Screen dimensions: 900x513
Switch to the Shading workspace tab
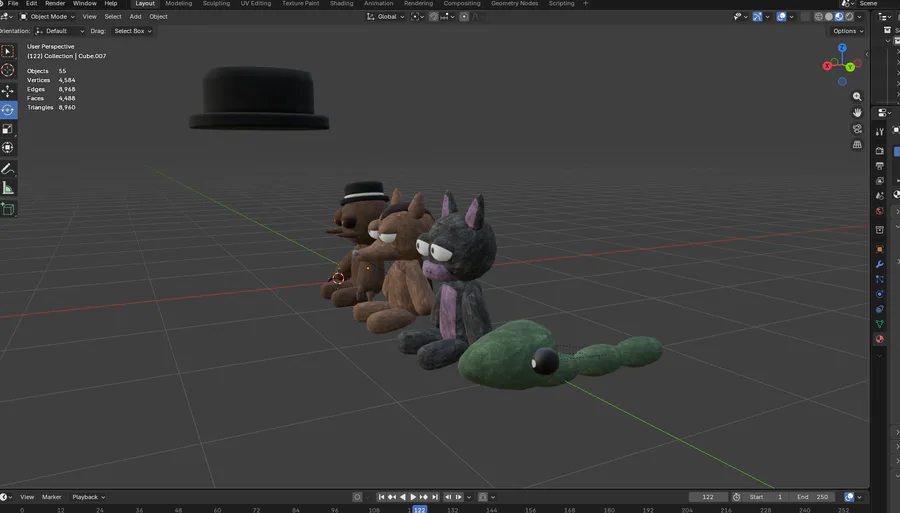342,3
